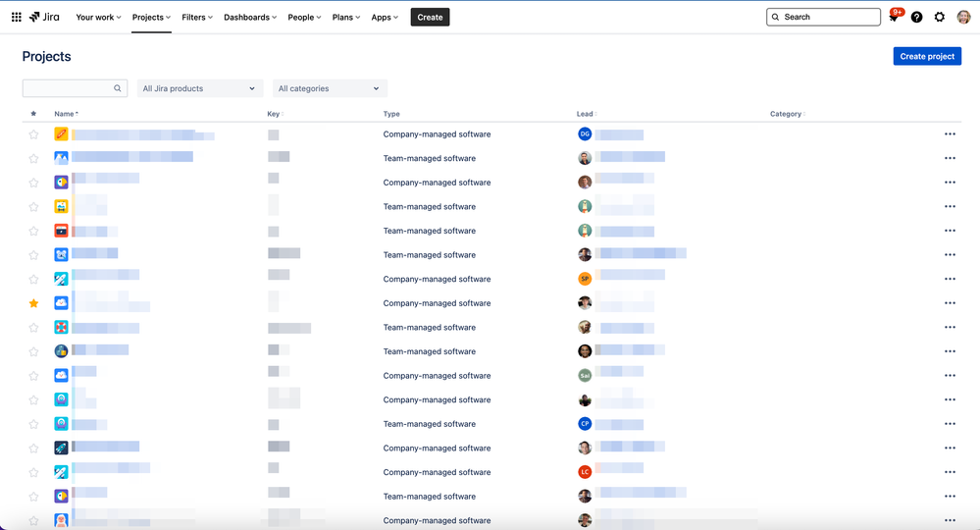The image size is (980, 530).
Task: Click the red LC lead avatar
Action: click(x=585, y=472)
